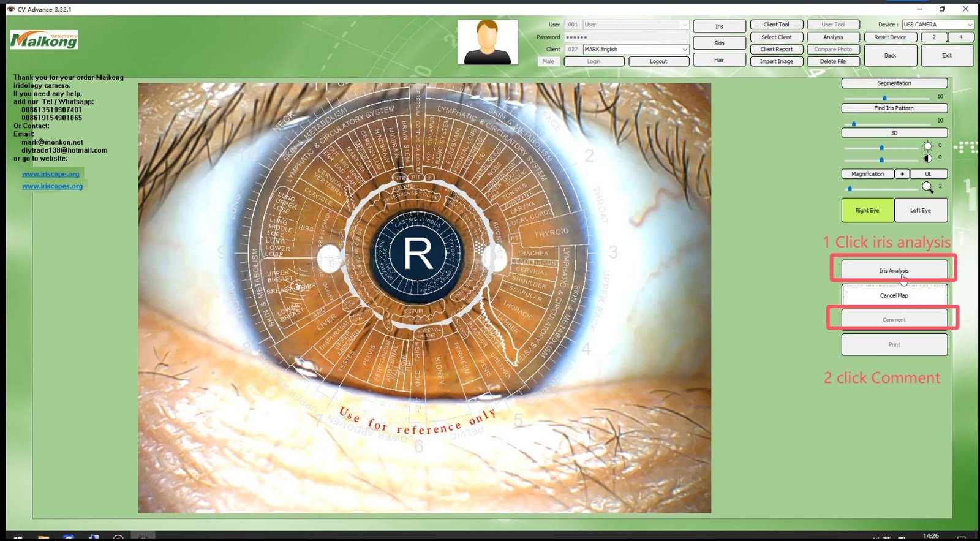Click the magnifying glass zoom icon
This screenshot has width=980, height=541.
(928, 187)
